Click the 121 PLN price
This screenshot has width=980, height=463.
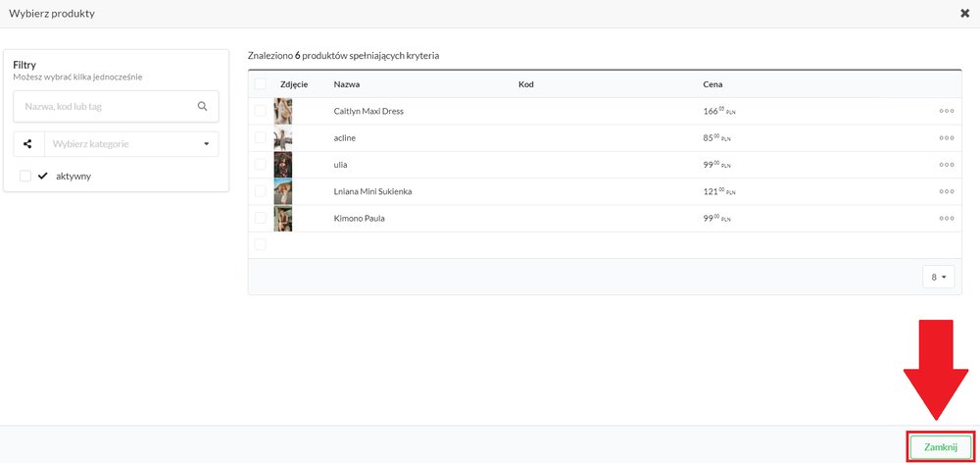[719, 192]
